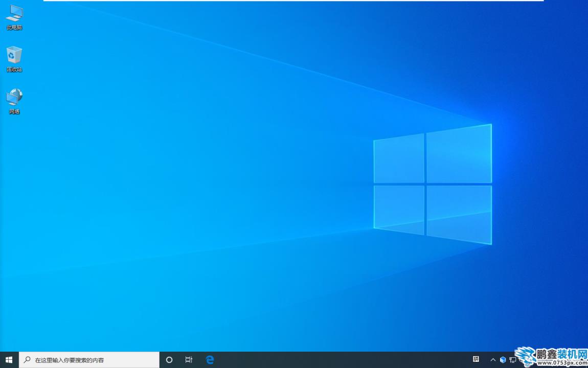Viewport: 588px width, 368px height.
Task: Expand the hidden system tray icons
Action: (x=493, y=360)
